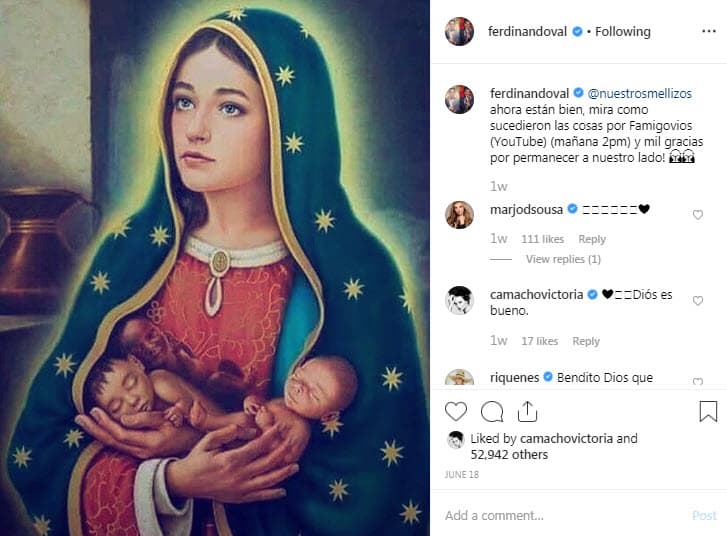
Task: Open ferdinandoval's header profile avatar
Action: click(459, 31)
